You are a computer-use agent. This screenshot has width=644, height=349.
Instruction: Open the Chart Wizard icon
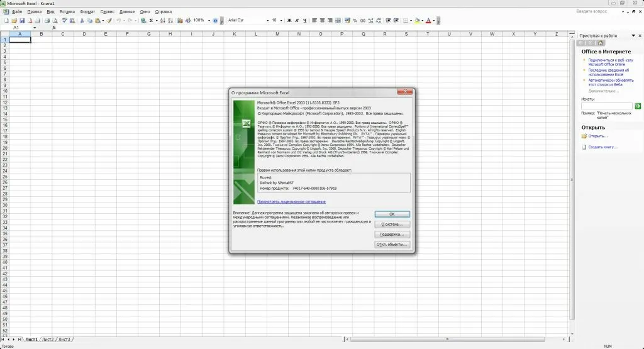click(180, 20)
